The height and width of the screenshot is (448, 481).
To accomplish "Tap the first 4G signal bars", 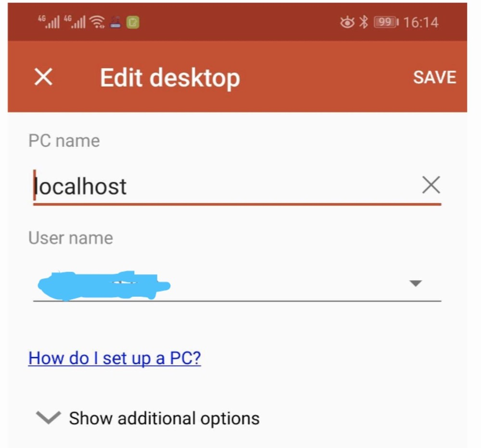I will (49, 22).
